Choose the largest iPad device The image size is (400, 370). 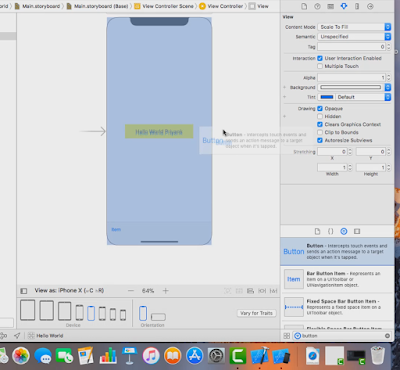[x=28, y=310]
